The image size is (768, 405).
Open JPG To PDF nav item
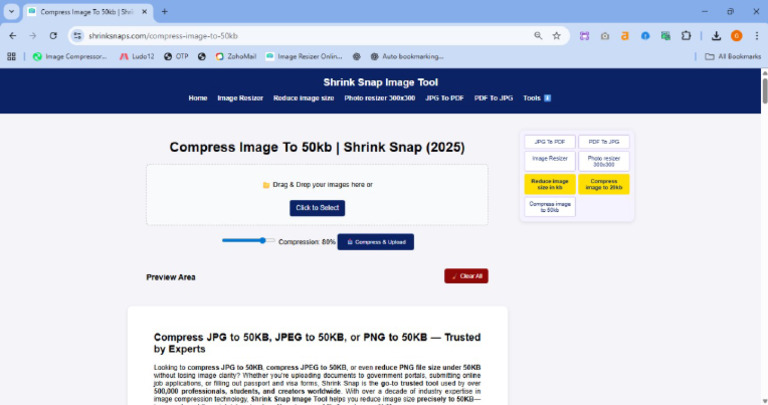tap(444, 98)
